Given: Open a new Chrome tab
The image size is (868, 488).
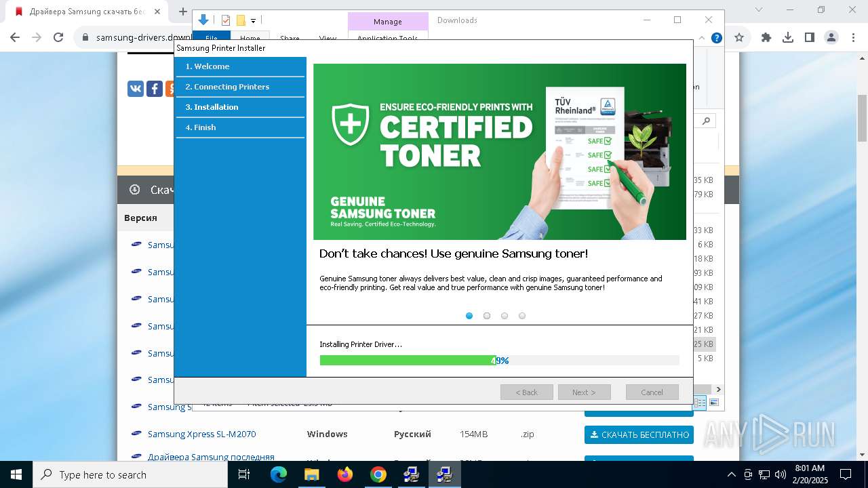Looking at the screenshot, I should (x=182, y=12).
